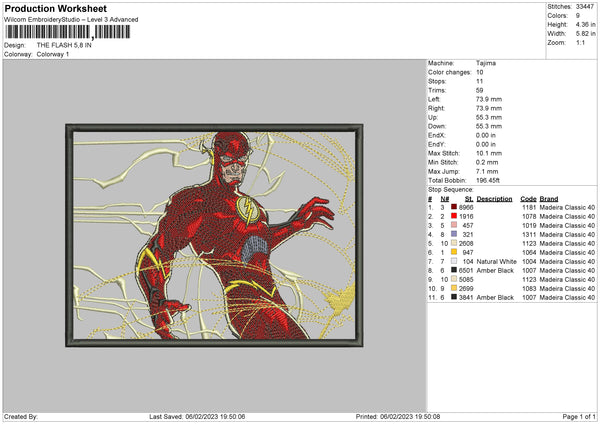The image size is (600, 424).
Task: Click the 'N#' column header
Action: [445, 199]
